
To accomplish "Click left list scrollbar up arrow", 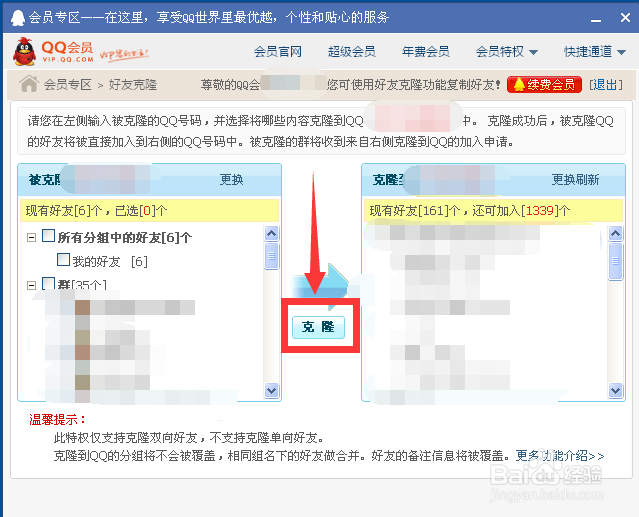I will pos(271,233).
